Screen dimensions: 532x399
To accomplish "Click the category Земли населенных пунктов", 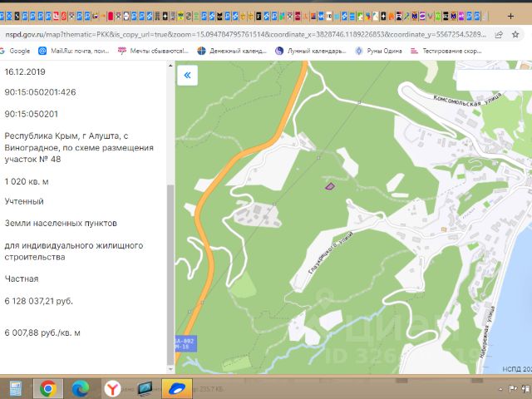I will (61, 224).
